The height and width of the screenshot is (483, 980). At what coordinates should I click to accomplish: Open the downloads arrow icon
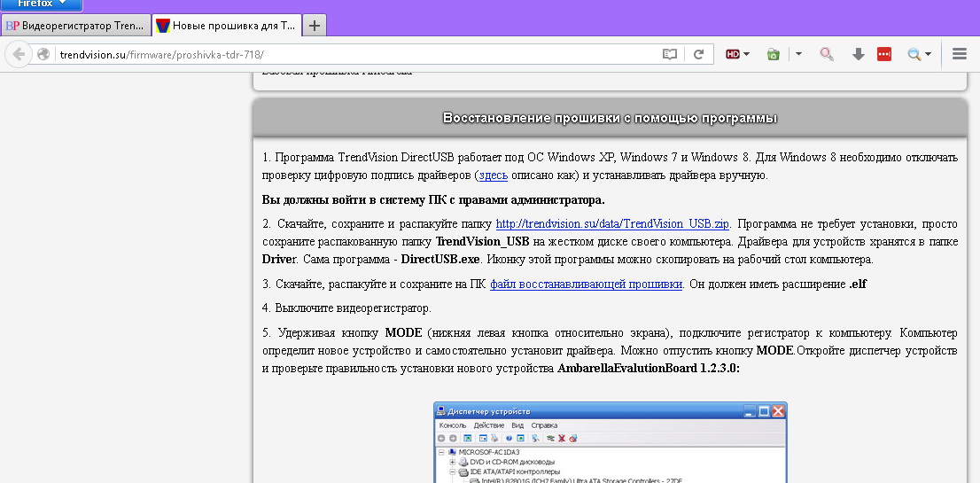[858, 55]
